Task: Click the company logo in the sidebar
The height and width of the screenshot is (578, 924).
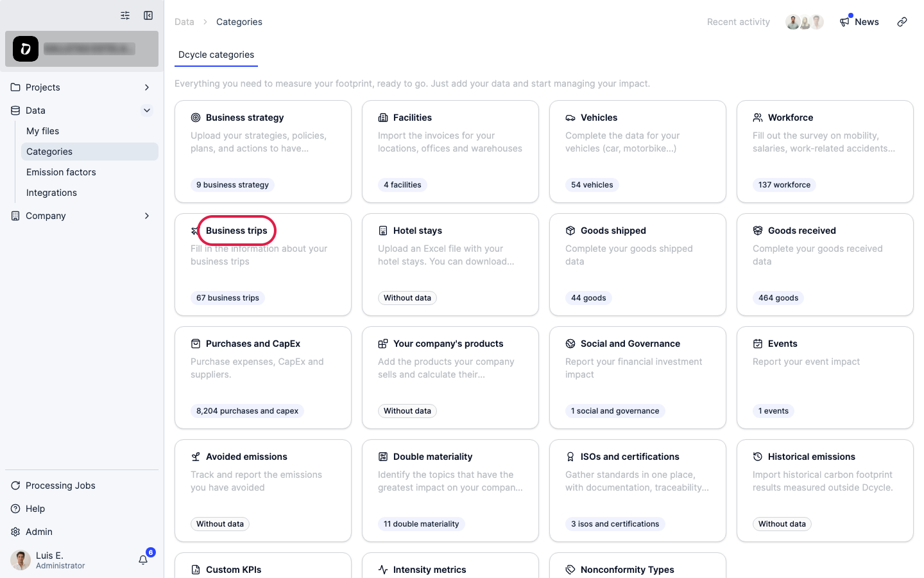Action: 26,49
